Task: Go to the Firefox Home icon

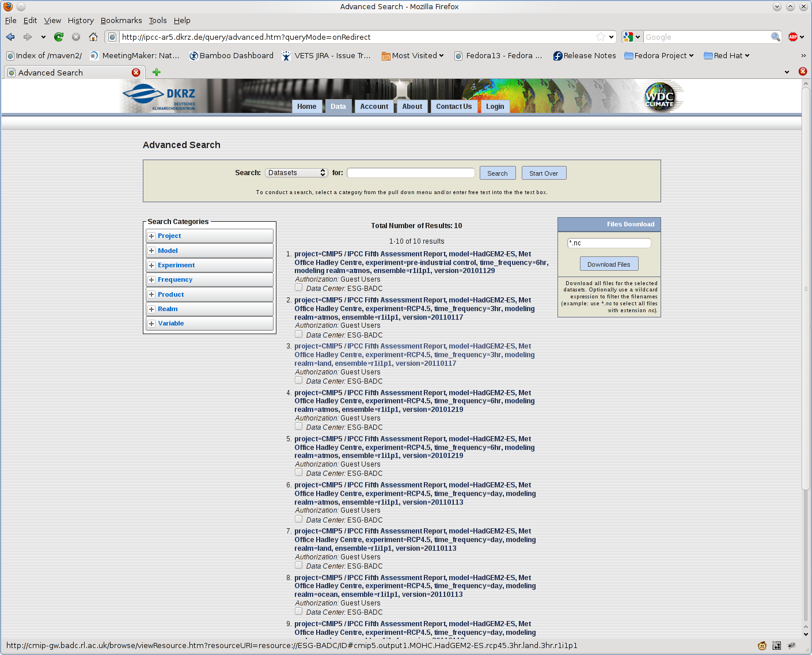Action: point(93,37)
